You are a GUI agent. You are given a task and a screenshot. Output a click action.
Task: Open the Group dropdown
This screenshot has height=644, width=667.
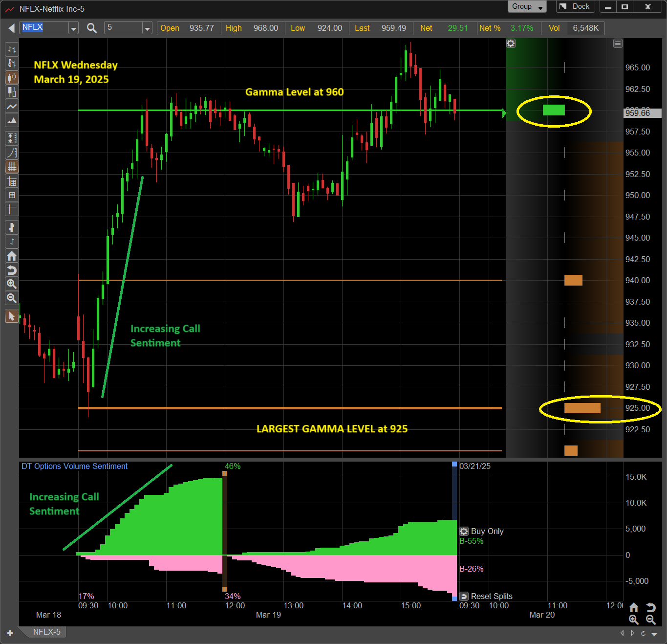(x=527, y=6)
